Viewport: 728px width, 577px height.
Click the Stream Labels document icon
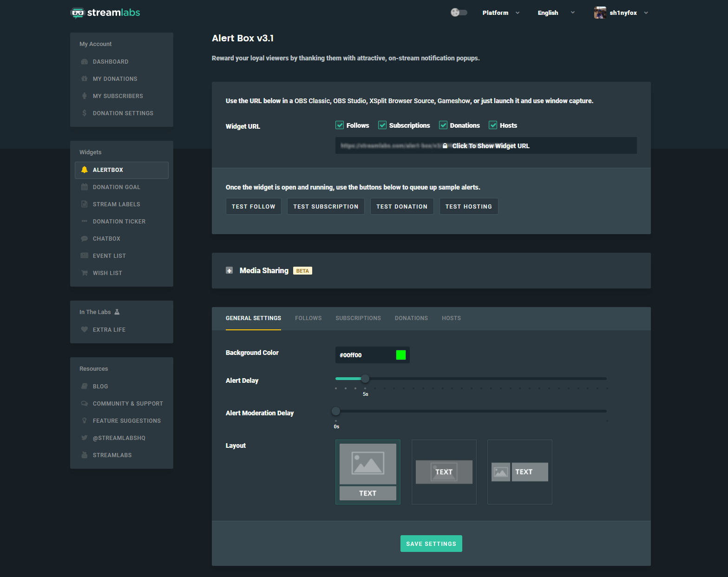[85, 204]
